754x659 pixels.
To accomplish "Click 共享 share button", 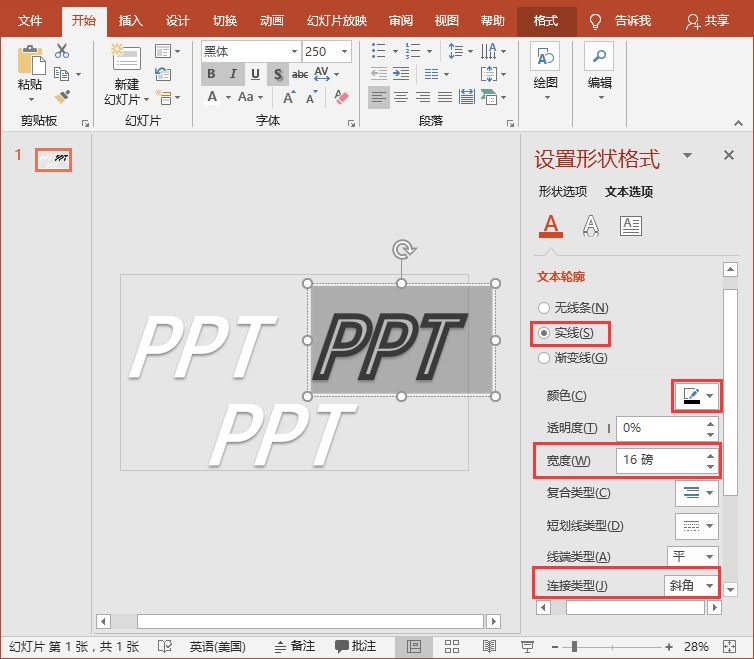I will (x=707, y=21).
